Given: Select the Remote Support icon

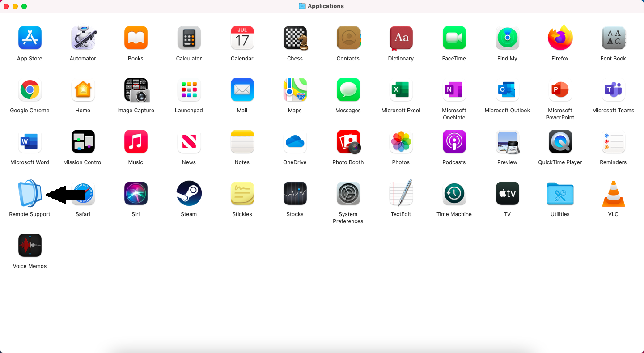Looking at the screenshot, I should point(30,193).
